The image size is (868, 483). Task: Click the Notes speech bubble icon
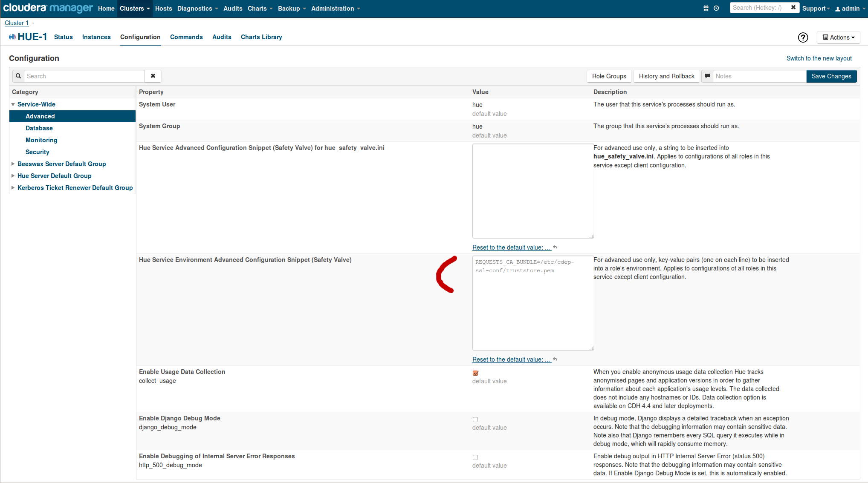[x=707, y=76]
